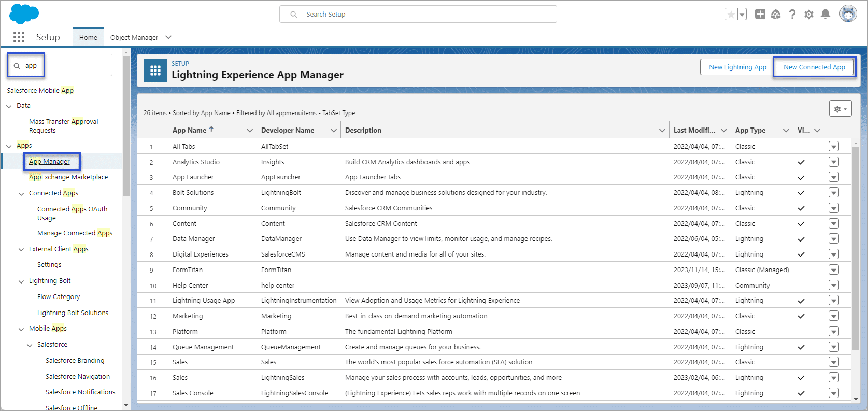868x411 pixels.
Task: Collapse the External Client Apps node
Action: 21,249
